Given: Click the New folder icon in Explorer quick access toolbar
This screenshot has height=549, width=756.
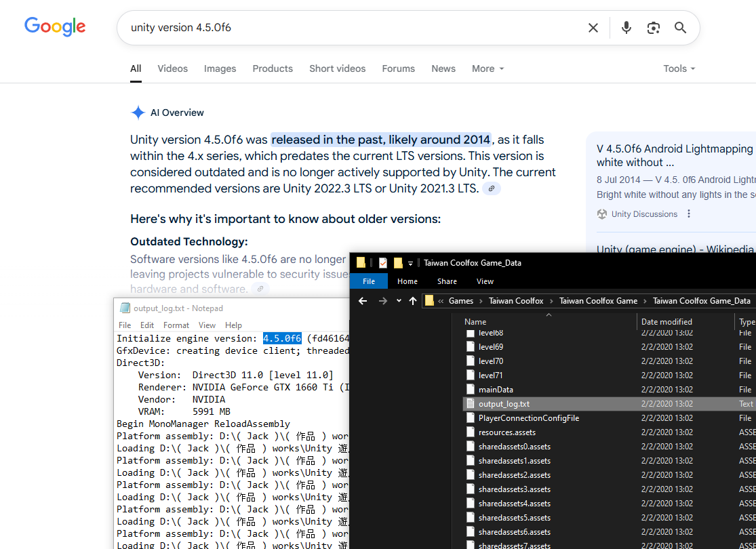Looking at the screenshot, I should [x=398, y=263].
